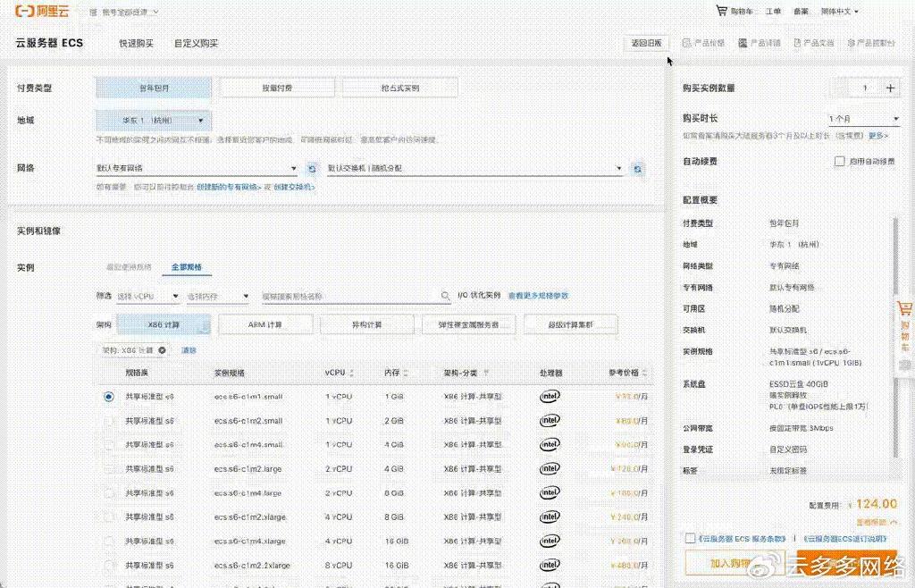Select the ecs.s6-c1m2.large instance radio

click(108, 469)
